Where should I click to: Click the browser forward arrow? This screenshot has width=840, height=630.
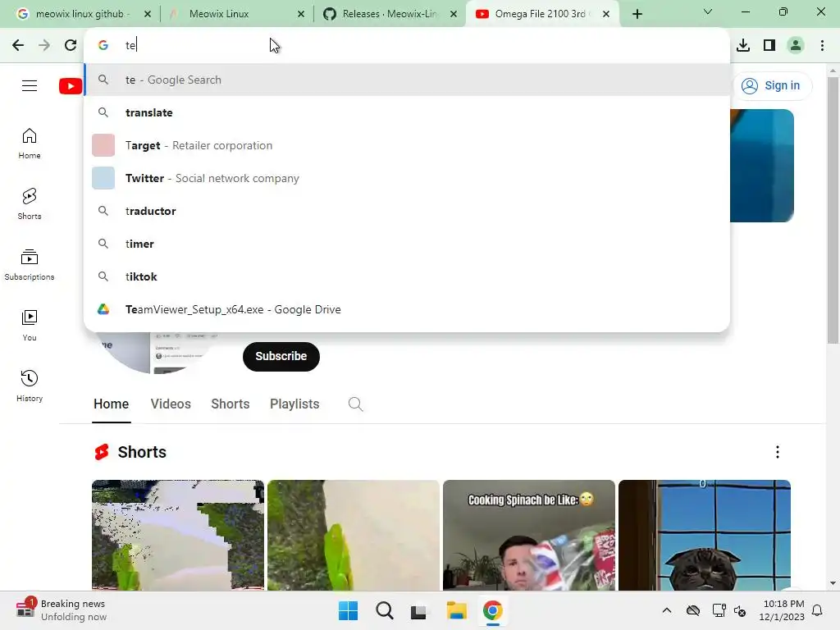click(x=44, y=45)
